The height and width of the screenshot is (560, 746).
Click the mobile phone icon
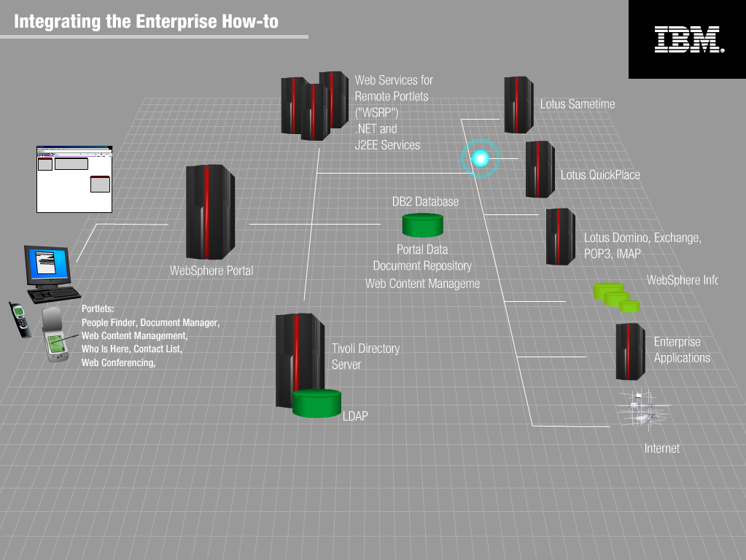coord(20,319)
